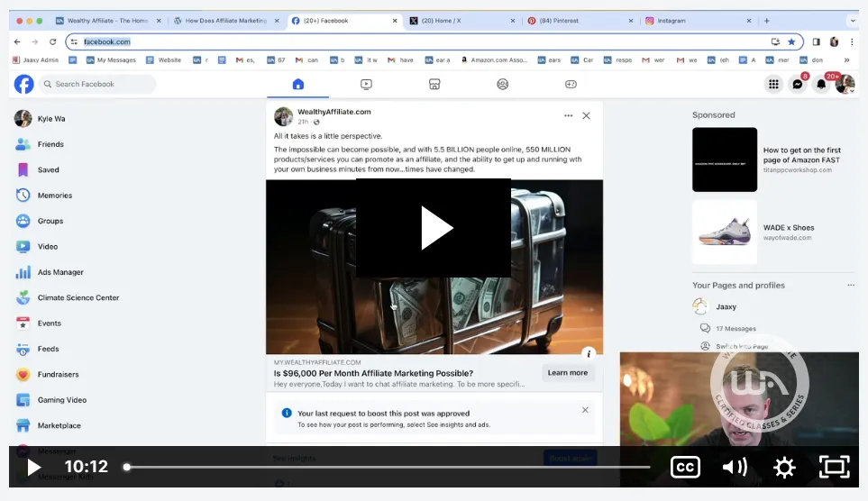The image size is (868, 501).
Task: Click the Learn more button
Action: pos(568,372)
